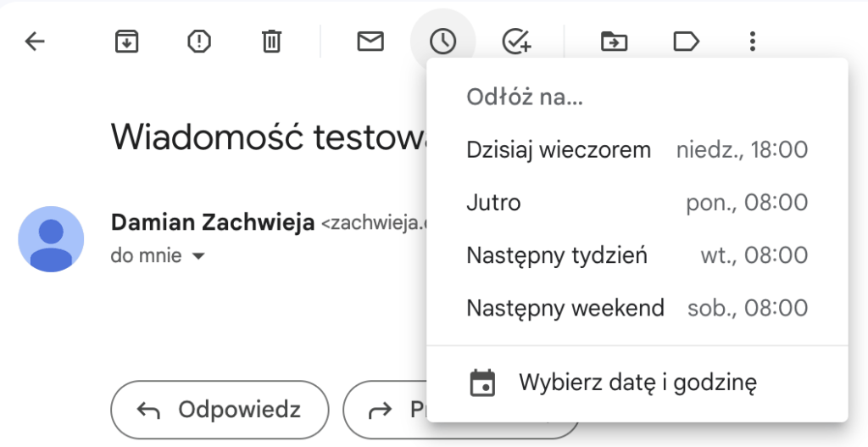
Task: Snooze until "Jutro" pon., 08:00
Action: 637,203
